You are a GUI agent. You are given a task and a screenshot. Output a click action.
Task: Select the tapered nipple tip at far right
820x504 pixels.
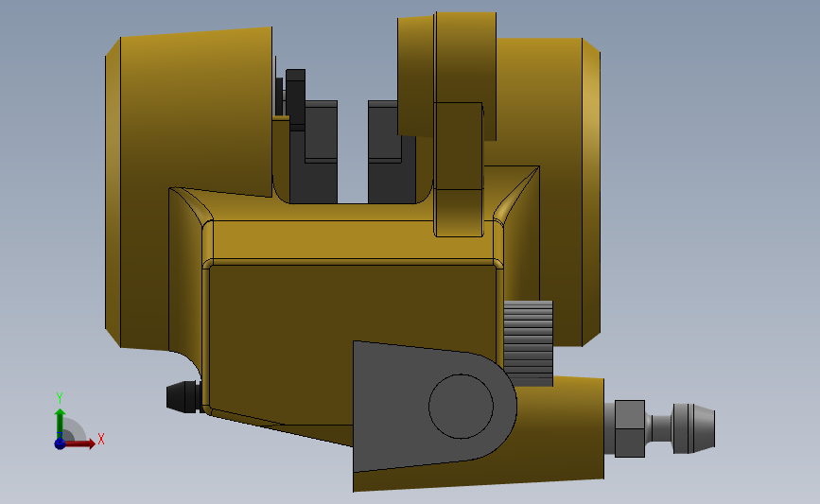tap(693, 428)
